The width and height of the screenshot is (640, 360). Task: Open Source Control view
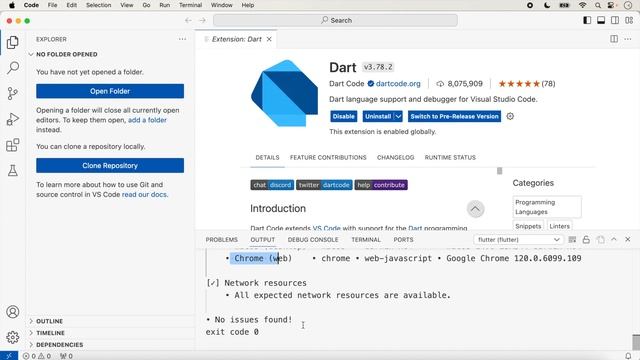pos(13,93)
